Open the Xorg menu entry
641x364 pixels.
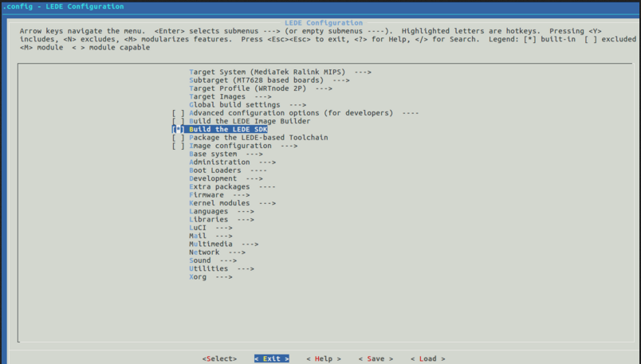coord(210,276)
